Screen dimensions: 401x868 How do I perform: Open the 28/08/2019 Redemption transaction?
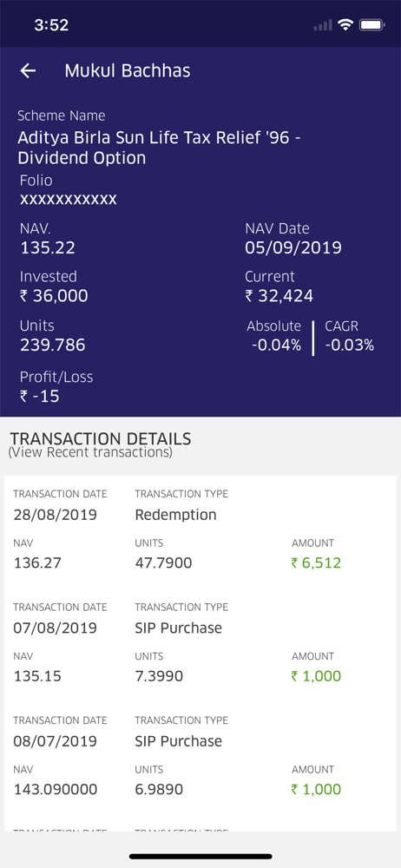pyautogui.click(x=200, y=530)
